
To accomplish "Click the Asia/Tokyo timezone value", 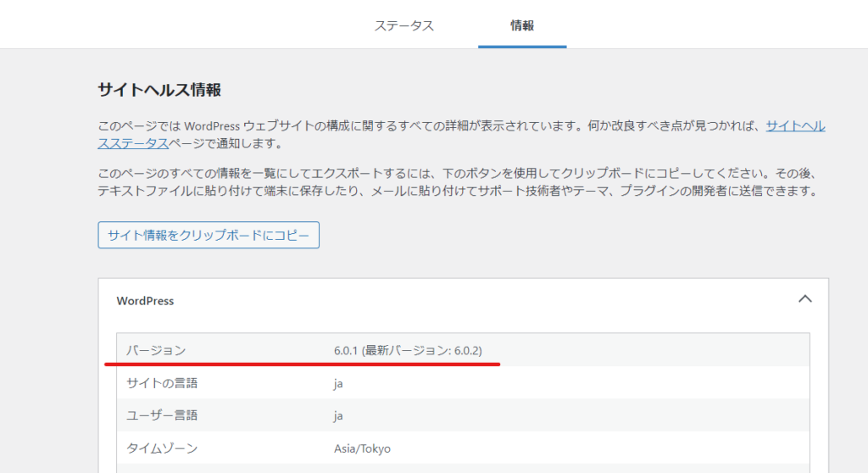I will point(362,448).
